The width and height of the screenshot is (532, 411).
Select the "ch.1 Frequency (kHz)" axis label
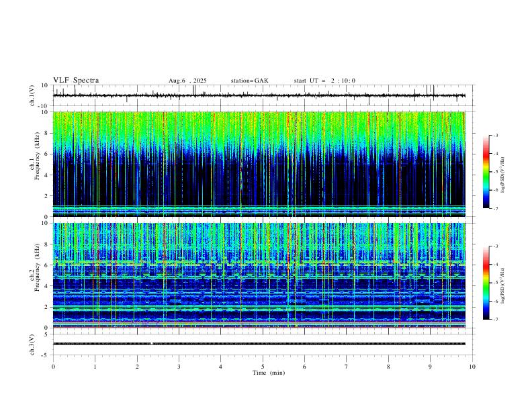pos(34,164)
